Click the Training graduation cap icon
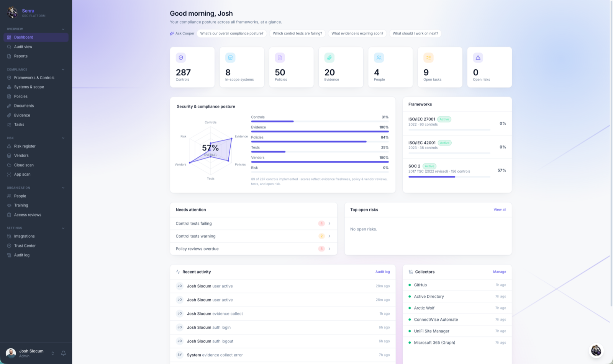Image resolution: width=613 pixels, height=364 pixels. click(9, 205)
